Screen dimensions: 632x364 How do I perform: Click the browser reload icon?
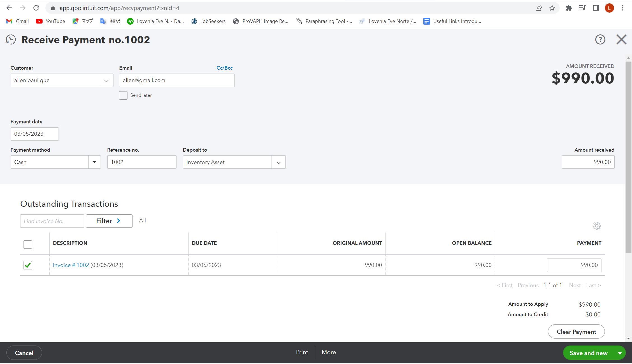(x=36, y=8)
